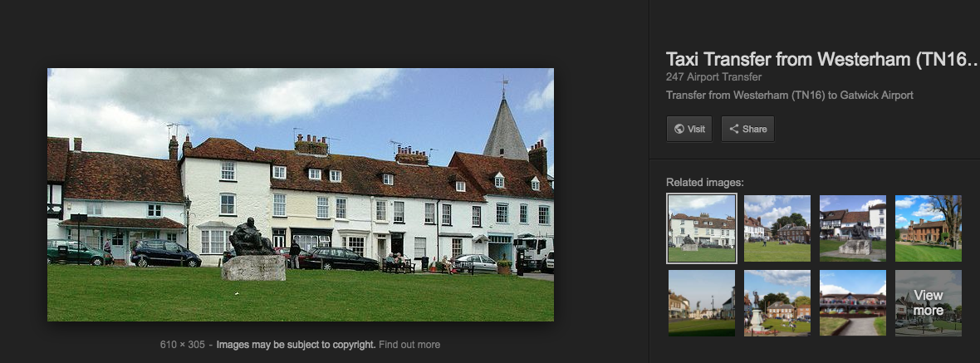Select third related image with statue
Screen dimensions: 980x363
pyautogui.click(x=852, y=228)
